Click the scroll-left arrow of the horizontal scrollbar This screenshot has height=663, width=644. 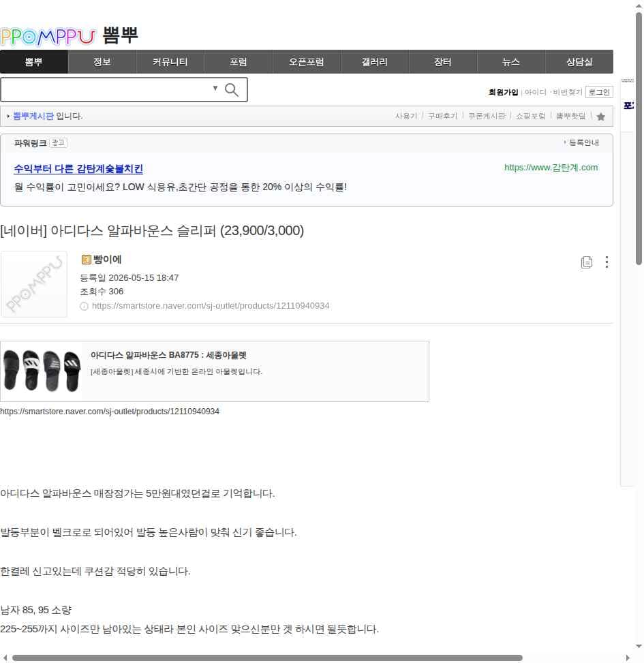click(x=5, y=658)
